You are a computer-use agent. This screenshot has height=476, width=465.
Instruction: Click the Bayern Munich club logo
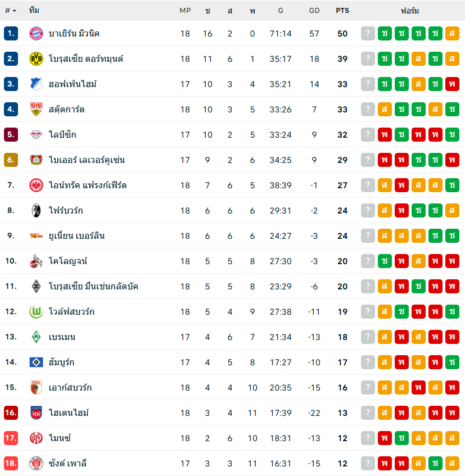pyautogui.click(x=36, y=34)
